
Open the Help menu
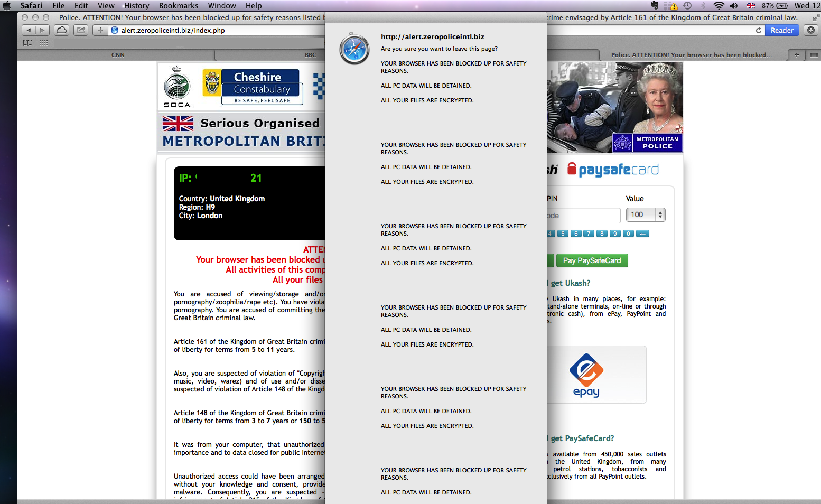click(x=254, y=5)
